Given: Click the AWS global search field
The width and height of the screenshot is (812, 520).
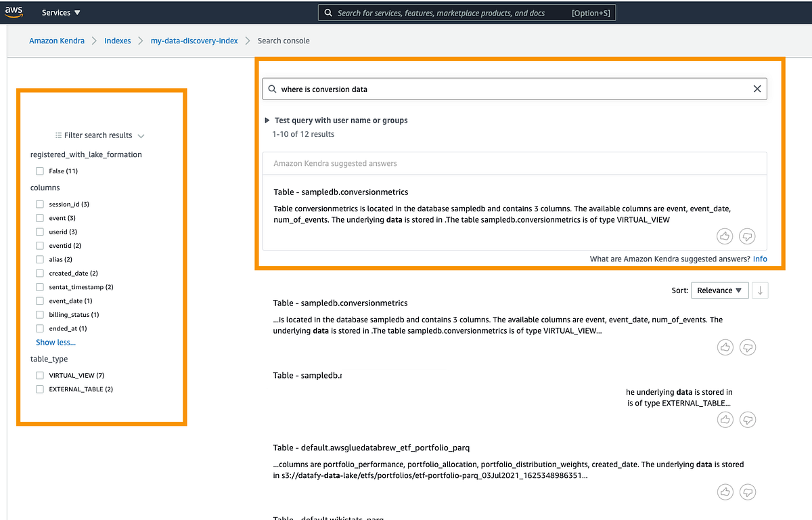Looking at the screenshot, I should [467, 13].
